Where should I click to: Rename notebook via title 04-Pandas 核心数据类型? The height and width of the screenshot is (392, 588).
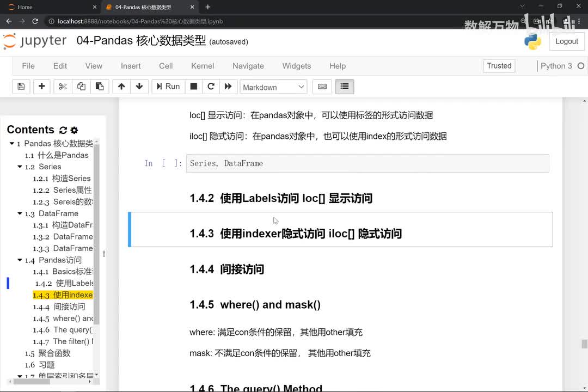142,40
